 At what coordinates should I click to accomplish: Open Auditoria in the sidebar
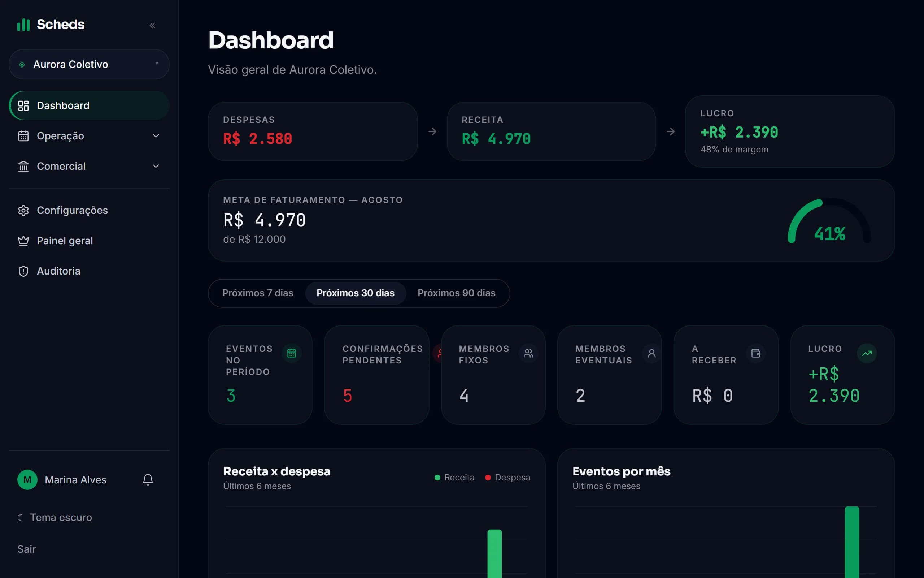pyautogui.click(x=89, y=271)
